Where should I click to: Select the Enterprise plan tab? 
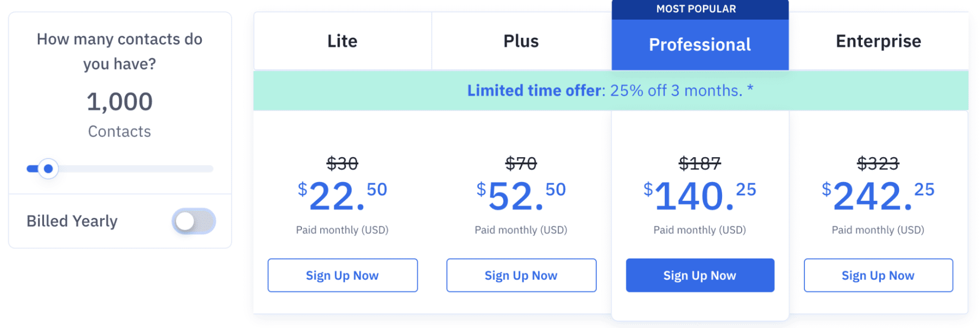click(878, 41)
